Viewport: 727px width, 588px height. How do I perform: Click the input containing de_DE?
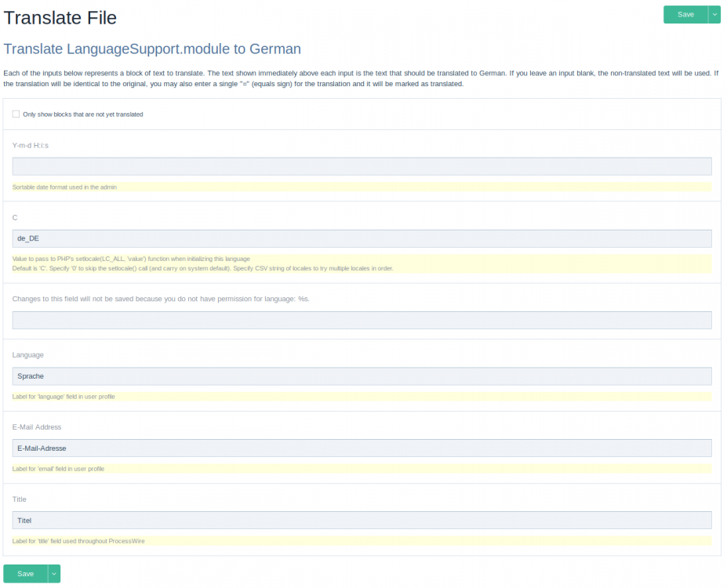pos(362,238)
